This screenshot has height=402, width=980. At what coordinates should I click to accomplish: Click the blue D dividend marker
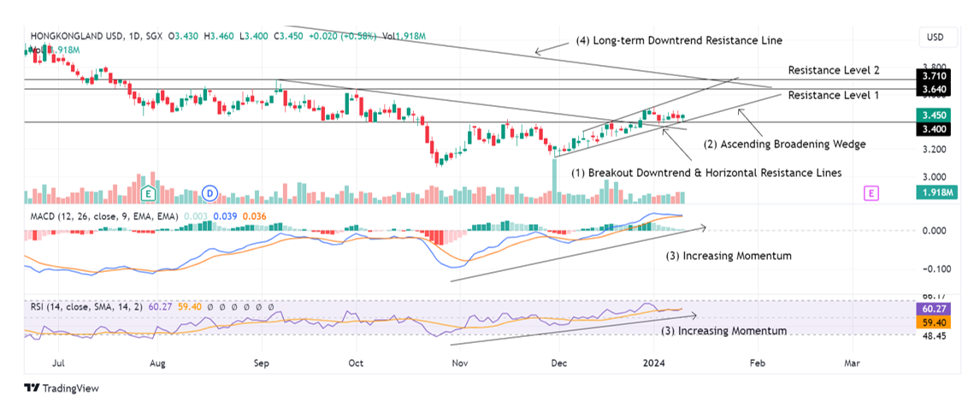point(210,193)
